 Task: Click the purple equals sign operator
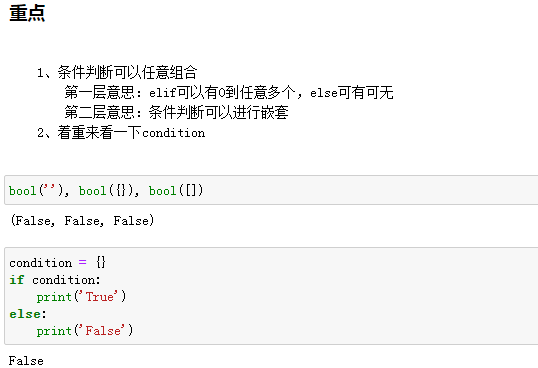[x=82, y=263]
